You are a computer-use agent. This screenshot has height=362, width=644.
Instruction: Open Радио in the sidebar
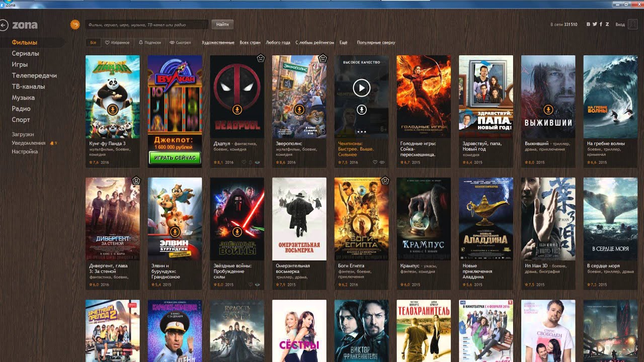pos(21,109)
